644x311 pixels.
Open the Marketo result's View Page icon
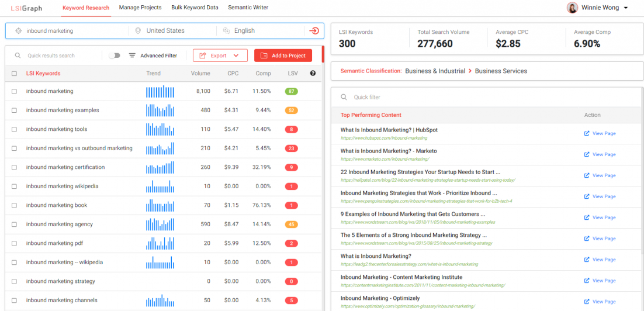(x=587, y=154)
